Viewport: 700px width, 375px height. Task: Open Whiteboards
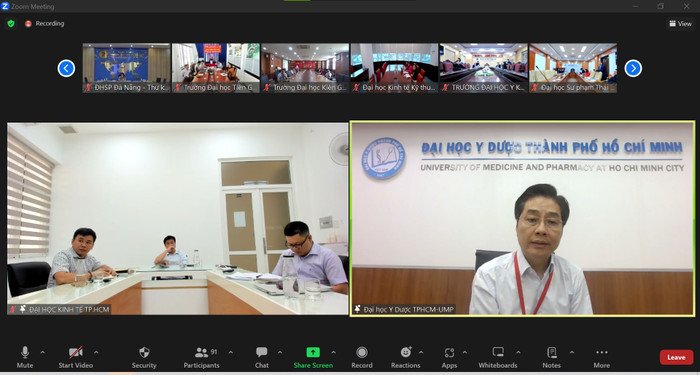[498, 352]
